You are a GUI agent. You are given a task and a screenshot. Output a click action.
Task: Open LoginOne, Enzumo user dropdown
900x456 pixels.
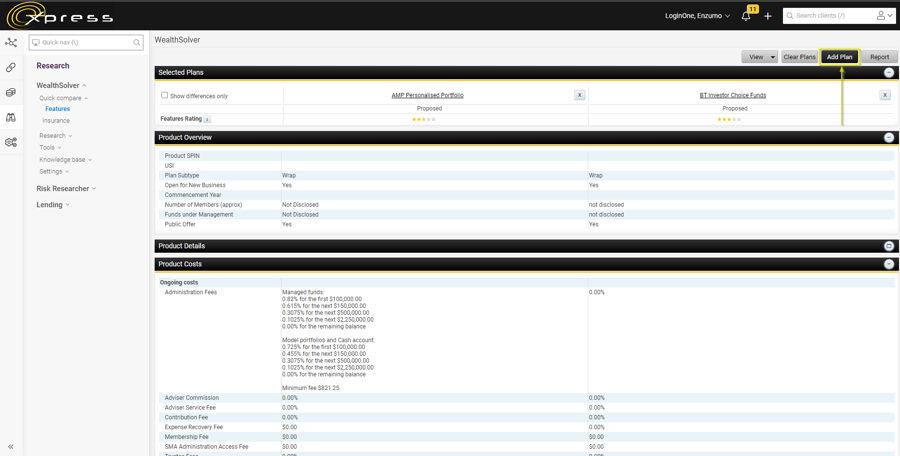697,16
